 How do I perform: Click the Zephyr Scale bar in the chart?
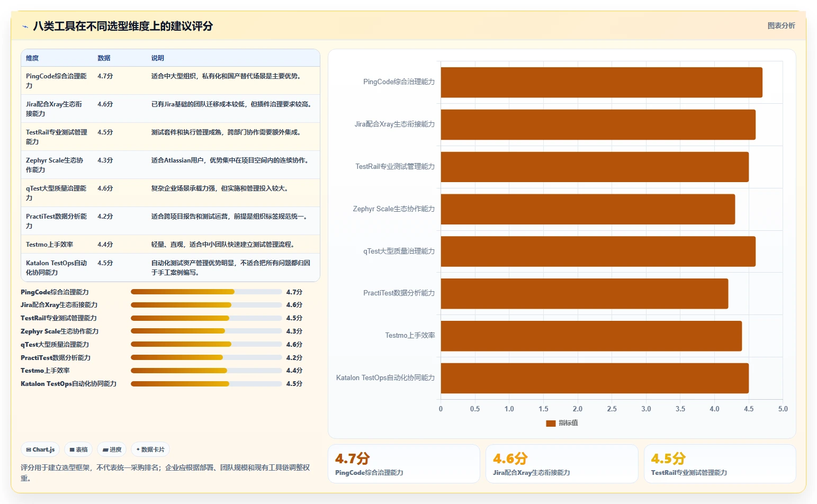[x=588, y=209]
